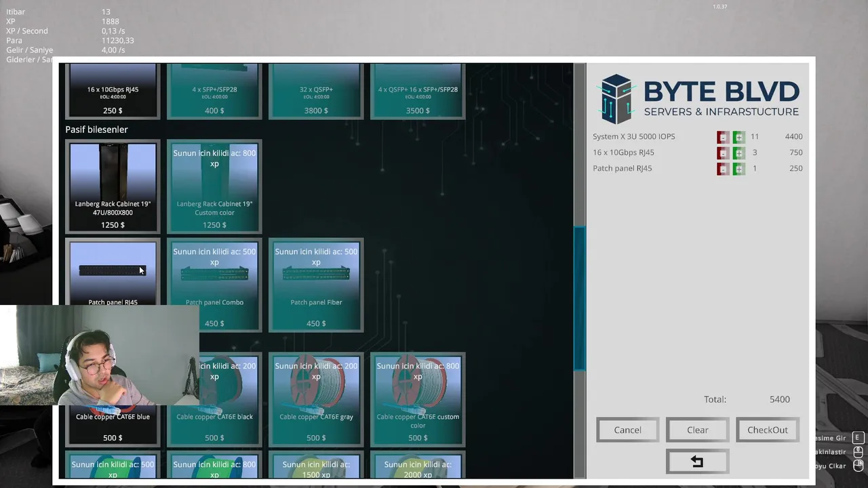Click the 'System X 3U 5000 IOPS' cart entry text

coord(633,137)
